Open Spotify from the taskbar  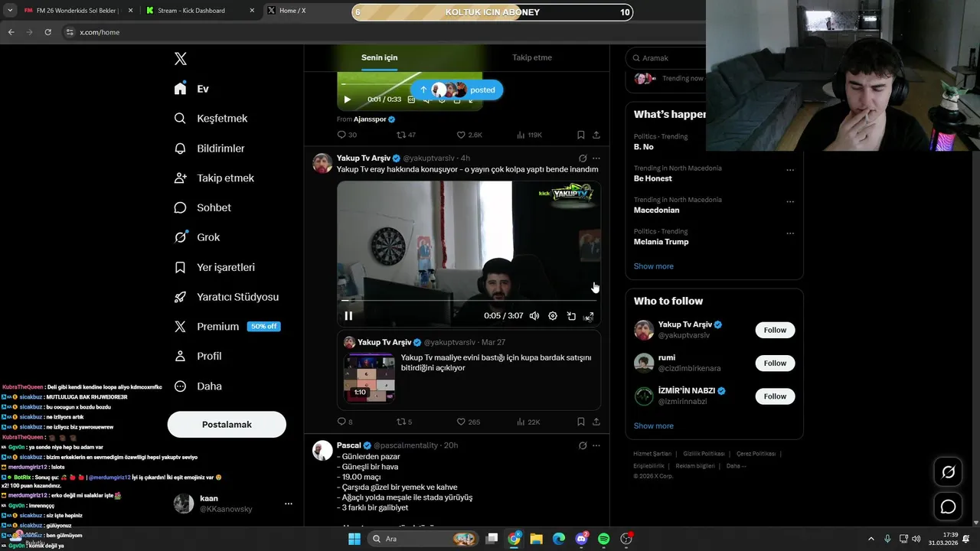(x=603, y=539)
